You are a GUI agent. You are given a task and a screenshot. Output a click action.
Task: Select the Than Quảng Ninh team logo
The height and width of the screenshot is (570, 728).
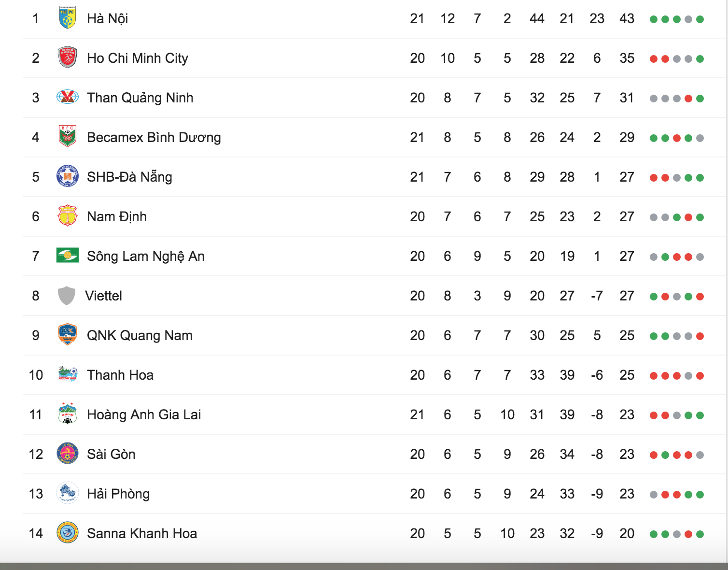point(68,97)
